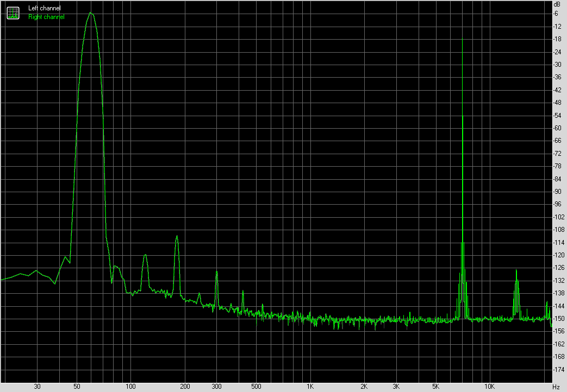This screenshot has width=567, height=392.
Task: Select the 'Right channel' legend label
Action: (46, 17)
